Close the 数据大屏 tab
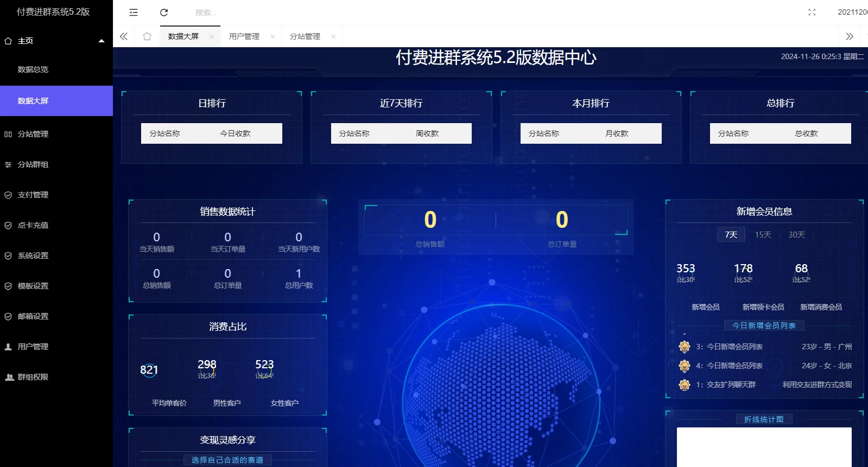The height and width of the screenshot is (467, 868). pos(212,37)
